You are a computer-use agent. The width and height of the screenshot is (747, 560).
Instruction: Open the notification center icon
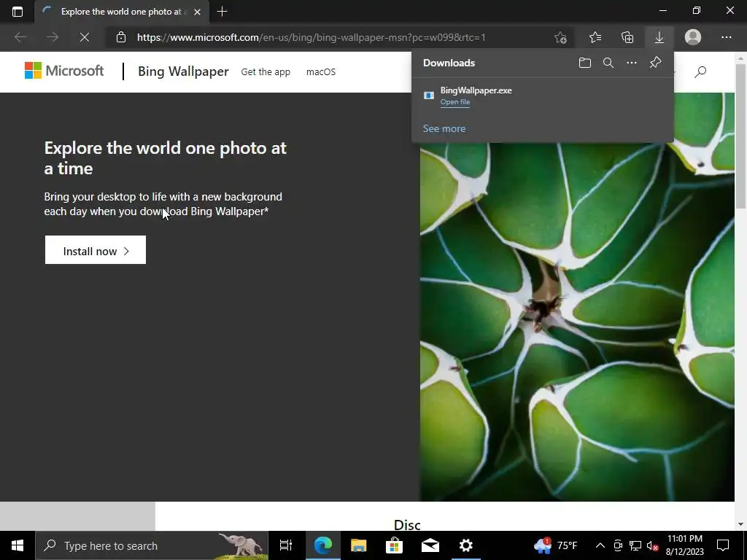pyautogui.click(x=723, y=545)
